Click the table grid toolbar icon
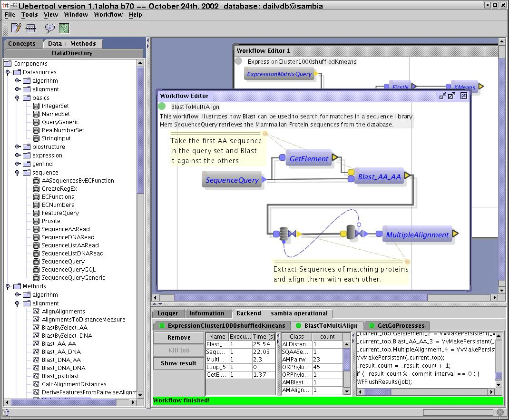Image resolution: width=509 pixels, height=420 pixels. (31, 29)
